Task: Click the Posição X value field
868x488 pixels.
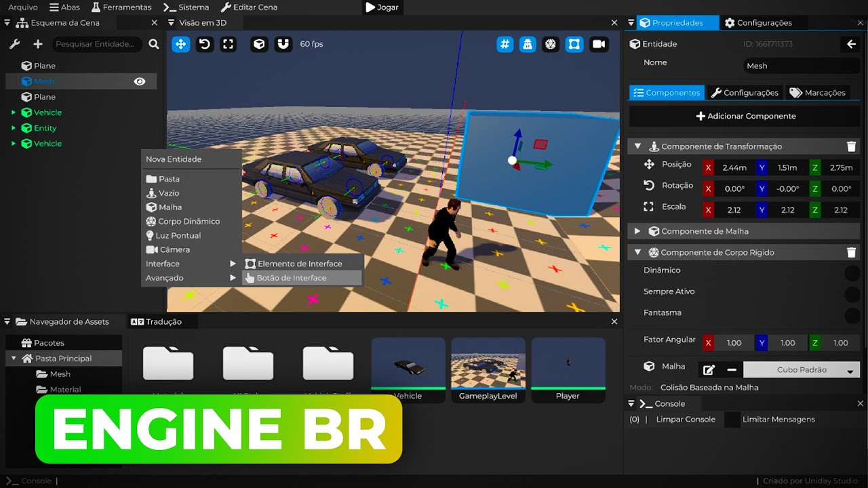Action: tap(734, 167)
